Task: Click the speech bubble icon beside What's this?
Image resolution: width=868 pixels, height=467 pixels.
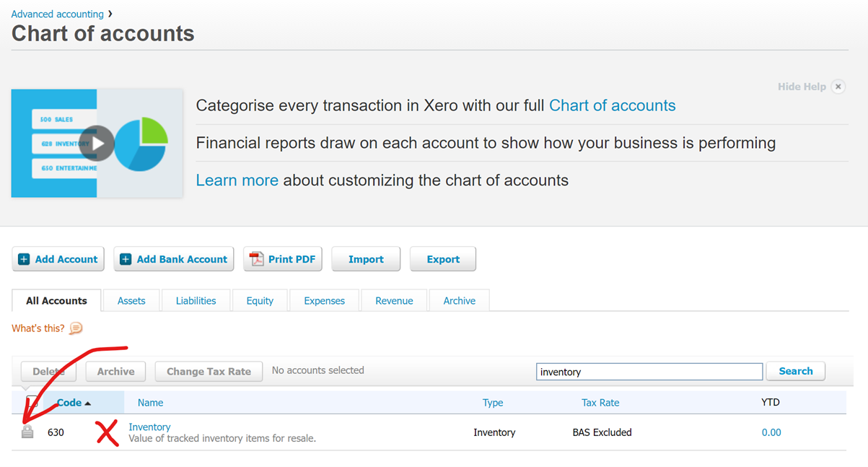Action: tap(76, 328)
